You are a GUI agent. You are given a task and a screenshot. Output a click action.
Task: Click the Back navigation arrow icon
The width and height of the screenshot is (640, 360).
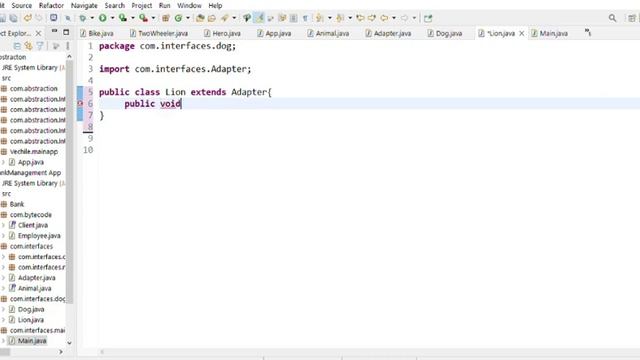tap(384, 18)
